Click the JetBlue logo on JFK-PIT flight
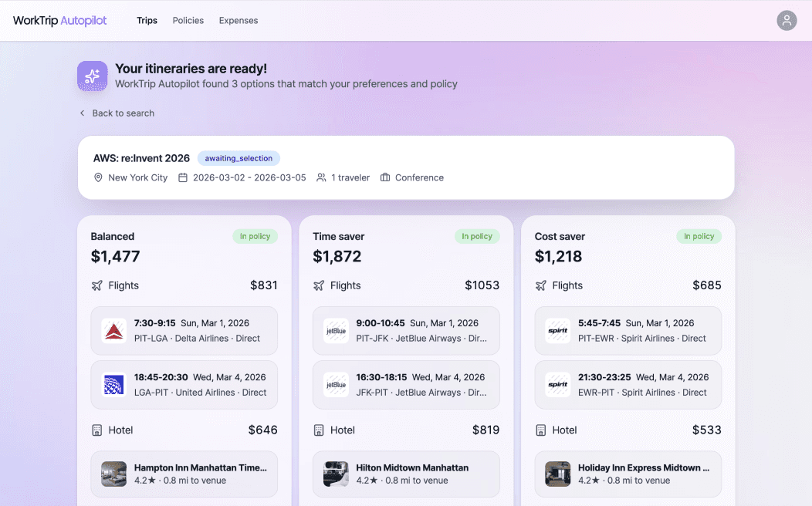Viewport: 812px width, 506px height. point(336,385)
